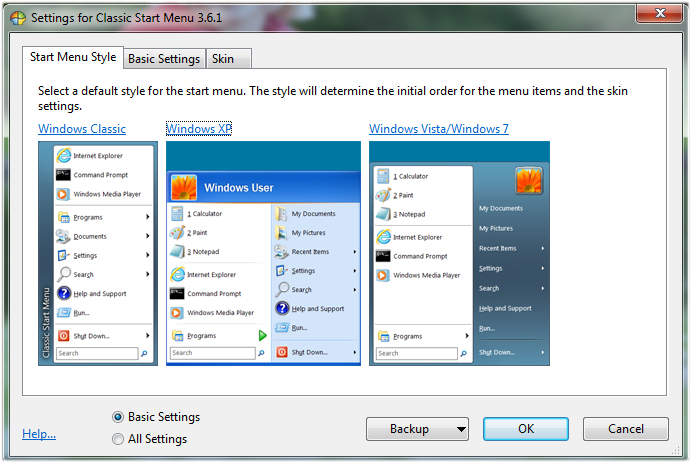Select the Windows XP start menu preview image
691x463 pixels.
(x=262, y=253)
